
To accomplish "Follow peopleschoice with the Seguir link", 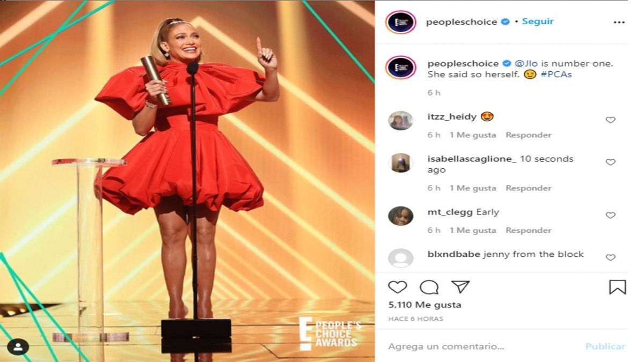I will click(x=538, y=21).
